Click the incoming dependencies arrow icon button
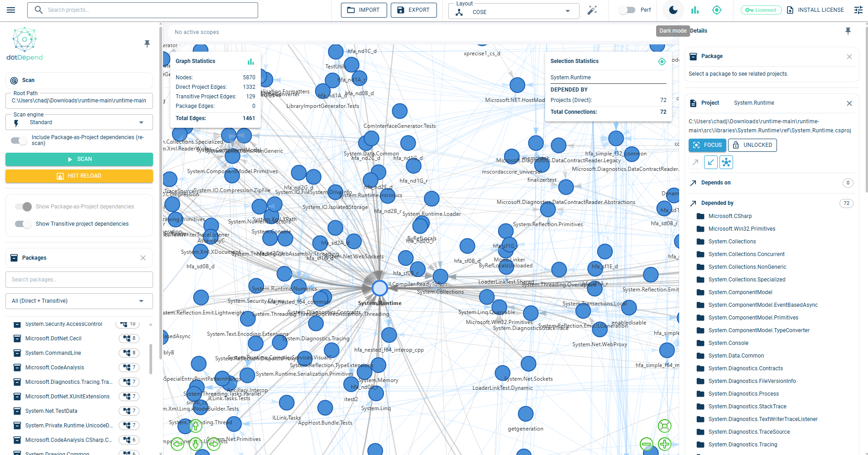The height and width of the screenshot is (455, 868). (711, 162)
